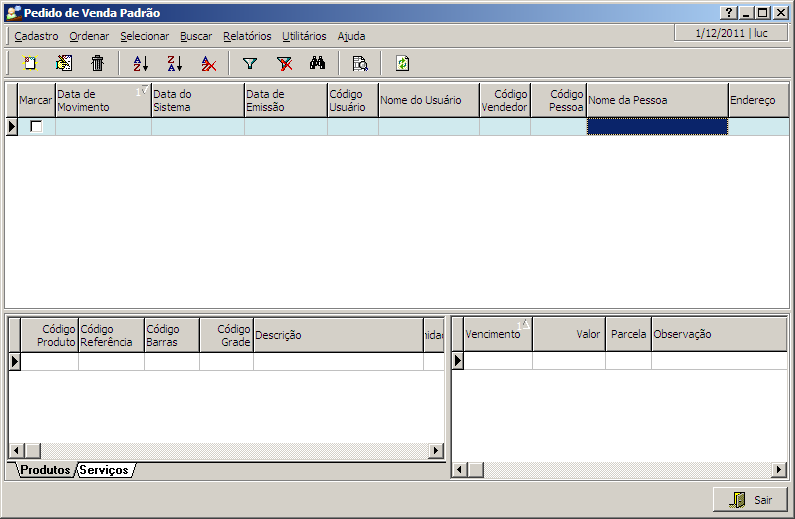The width and height of the screenshot is (795, 519).
Task: Toggle the Marcar checkbox in first row
Action: (37, 127)
